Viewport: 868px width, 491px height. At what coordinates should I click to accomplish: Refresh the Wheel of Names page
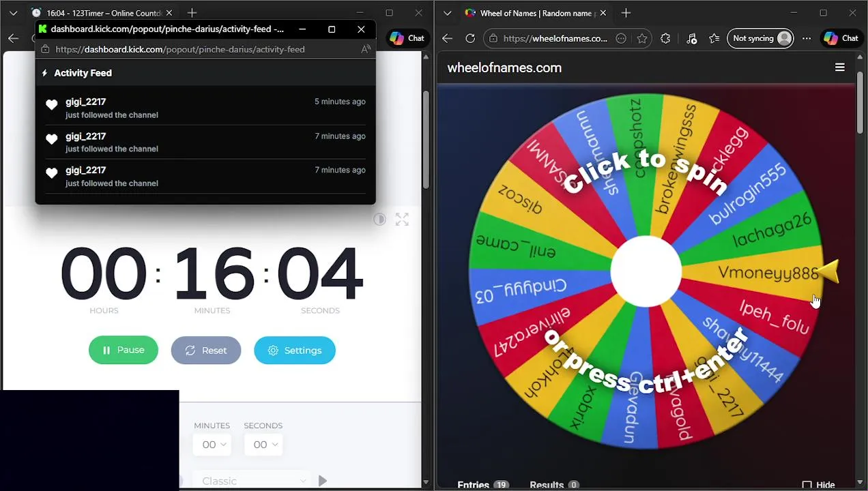(x=470, y=39)
